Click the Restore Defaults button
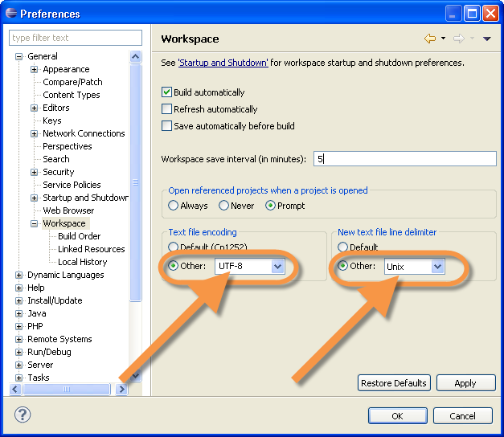504x437 pixels. (393, 383)
